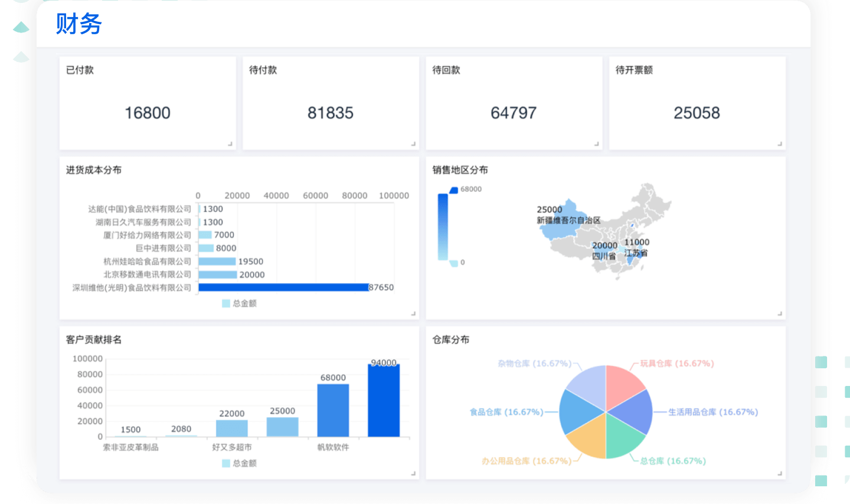850x504 pixels.
Task: Click the 深圳维他(光明)食品饮料有限公司 bar
Action: [x=283, y=287]
